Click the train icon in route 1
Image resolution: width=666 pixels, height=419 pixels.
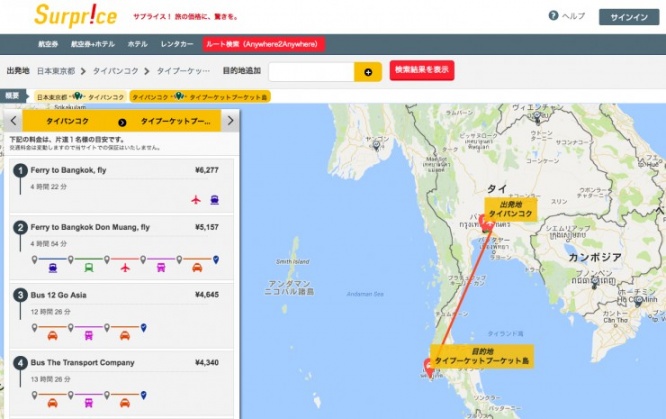214,199
